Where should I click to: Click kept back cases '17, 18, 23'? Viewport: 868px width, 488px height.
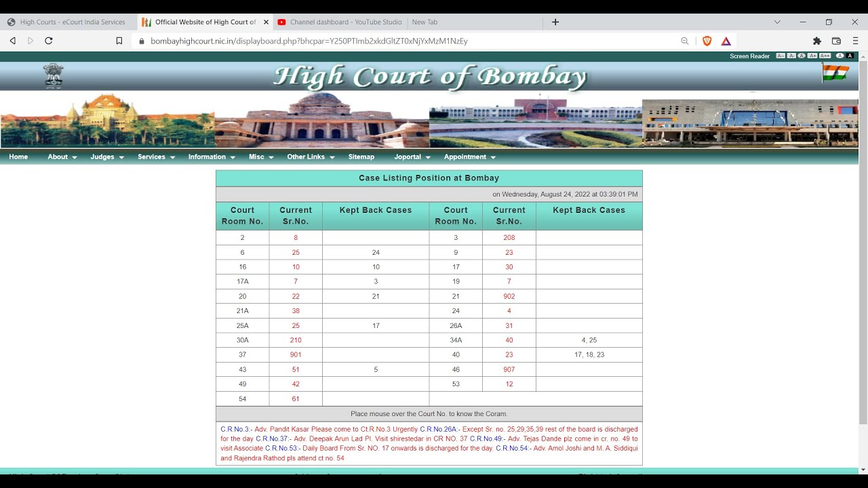pos(589,354)
